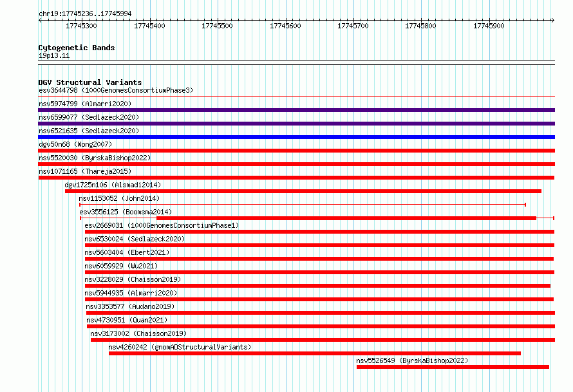Click the nsv1153052 (John2014) label
The height and width of the screenshot is (392, 573).
pos(119,198)
